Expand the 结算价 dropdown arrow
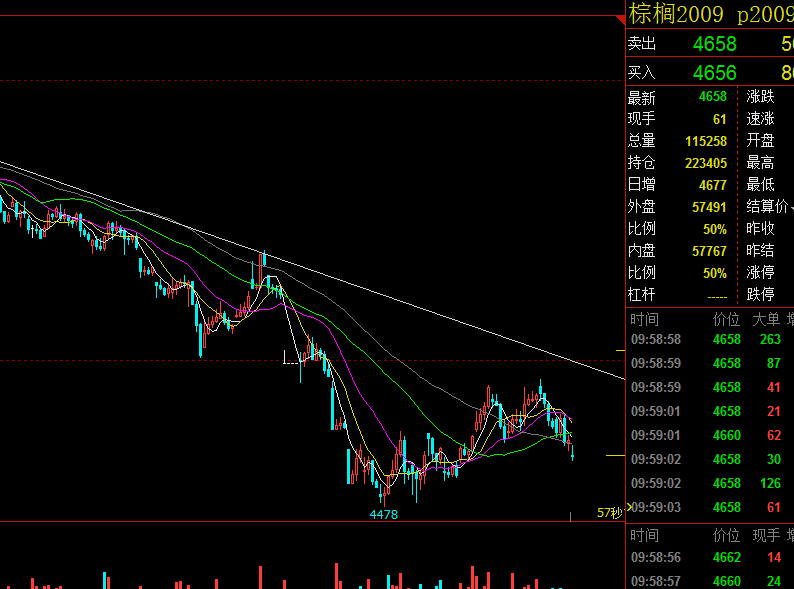The height and width of the screenshot is (589, 794). point(791,207)
